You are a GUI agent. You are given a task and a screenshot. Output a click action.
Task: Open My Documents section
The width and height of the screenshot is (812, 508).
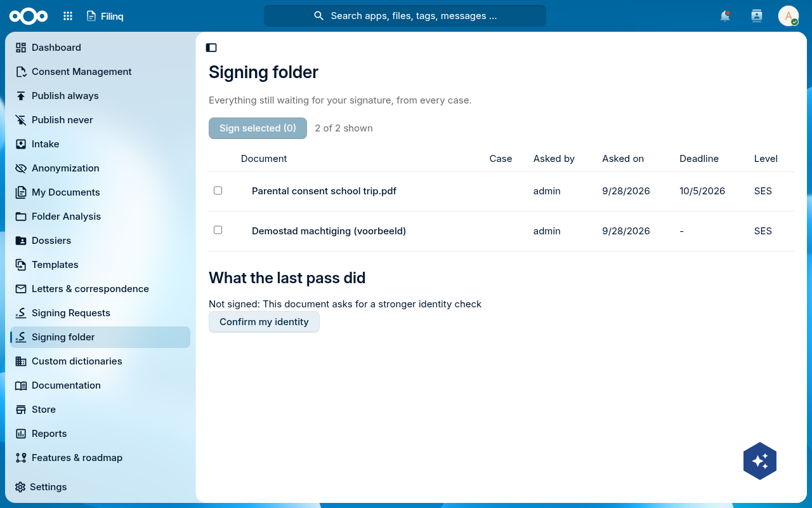(100, 192)
